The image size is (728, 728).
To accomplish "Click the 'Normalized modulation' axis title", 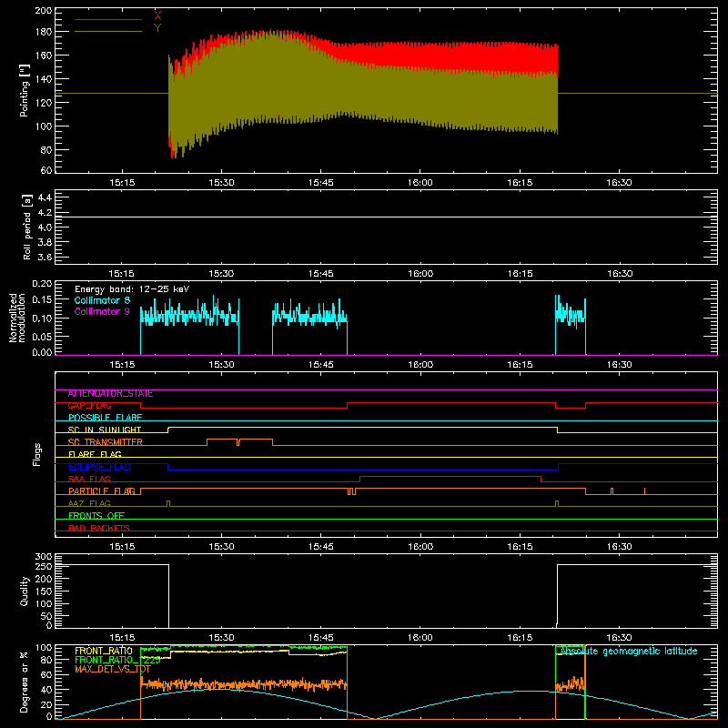I will point(17,318).
